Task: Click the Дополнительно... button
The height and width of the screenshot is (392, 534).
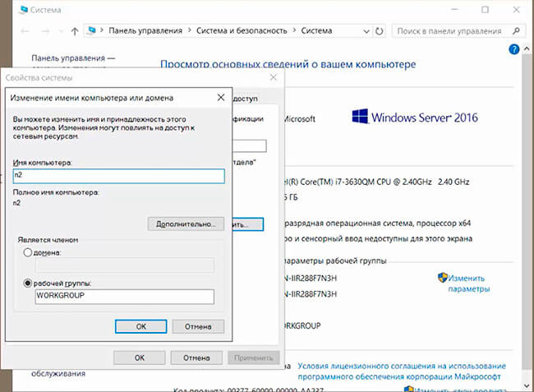Action: pos(186,224)
